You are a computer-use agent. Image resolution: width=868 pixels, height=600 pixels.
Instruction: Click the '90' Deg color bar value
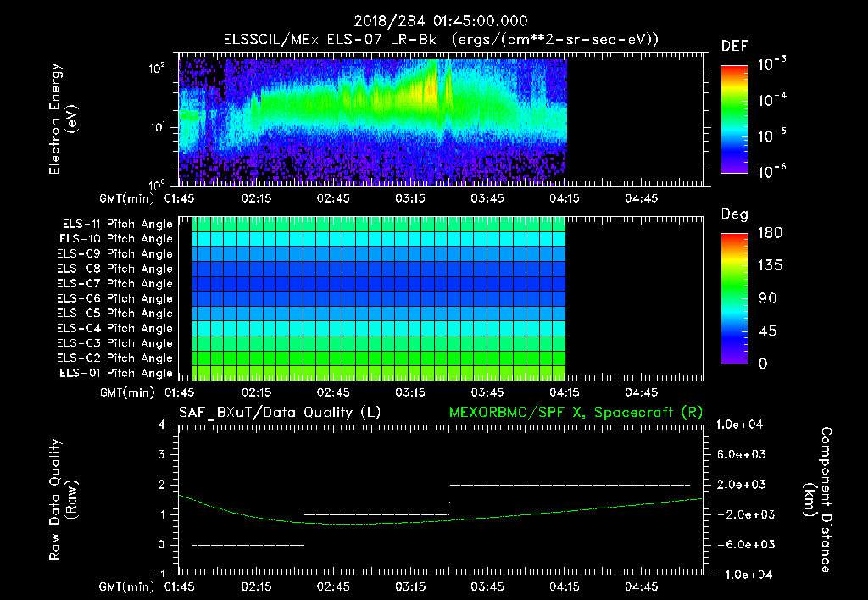coord(768,299)
